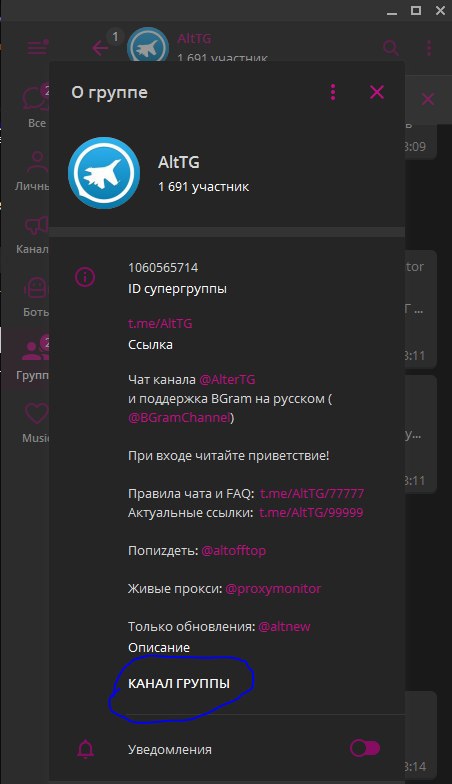Go back using the arrow in chat header

pyautogui.click(x=100, y=48)
